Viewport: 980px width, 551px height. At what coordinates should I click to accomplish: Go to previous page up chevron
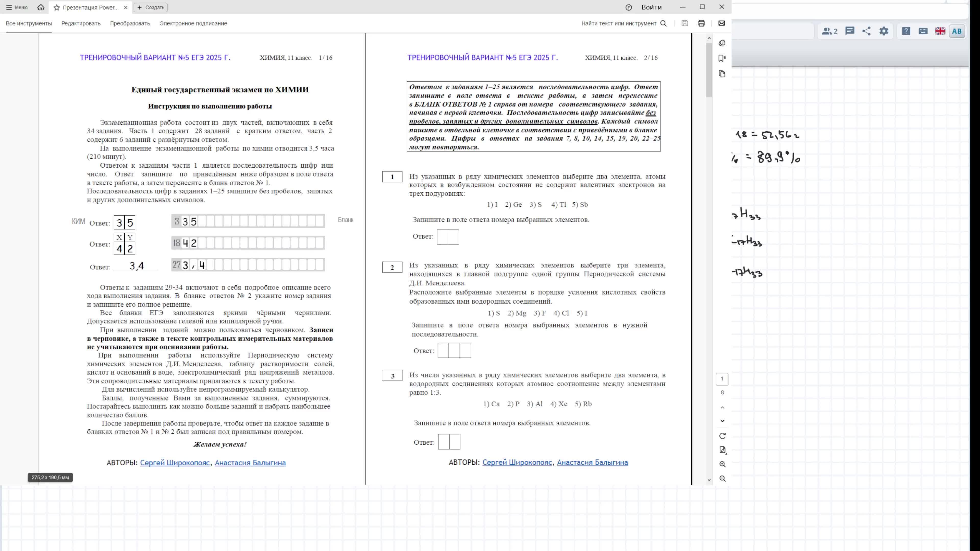pyautogui.click(x=722, y=408)
